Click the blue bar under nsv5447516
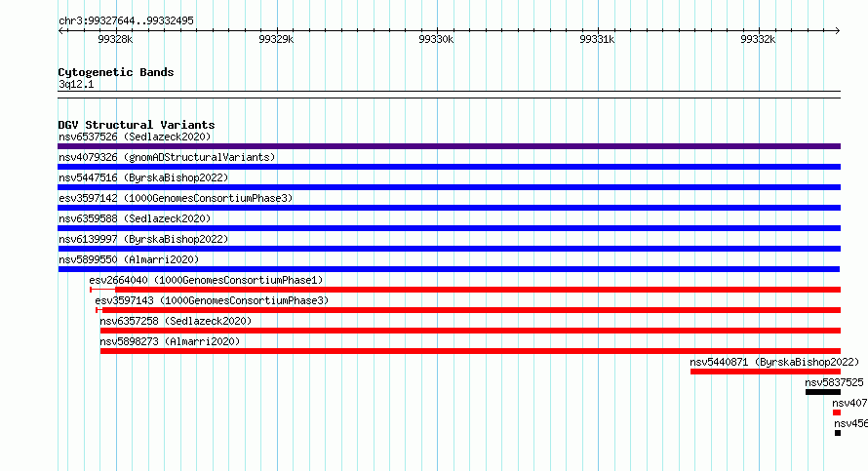This screenshot has width=868, height=471. (x=449, y=187)
